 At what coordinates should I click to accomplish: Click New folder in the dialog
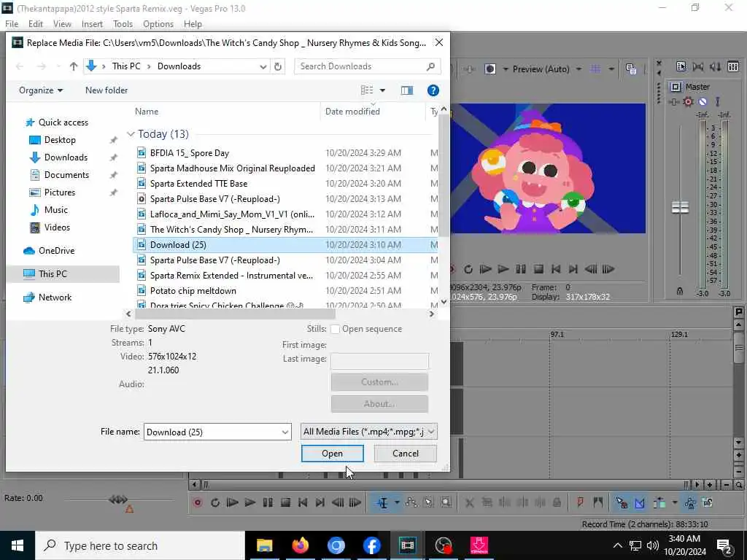[x=107, y=90]
